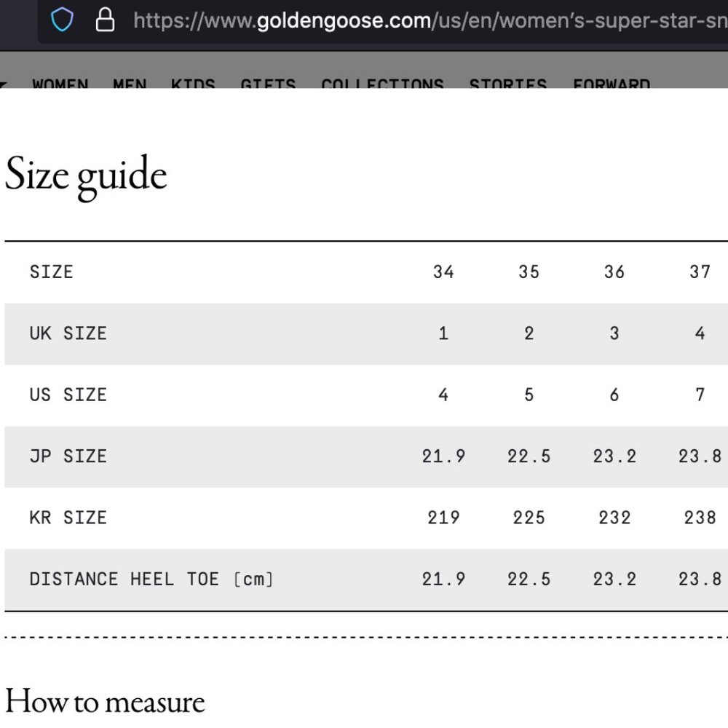This screenshot has width=728, height=728.
Task: Click the JP SIZE row label
Action: coord(68,456)
